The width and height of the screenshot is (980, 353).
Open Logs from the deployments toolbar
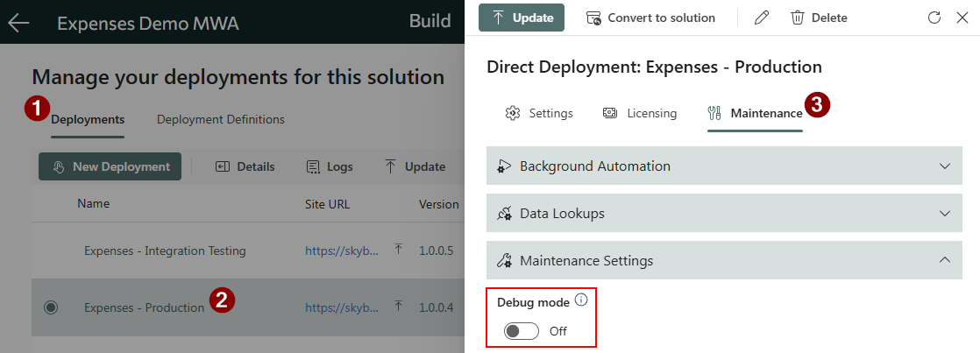330,166
